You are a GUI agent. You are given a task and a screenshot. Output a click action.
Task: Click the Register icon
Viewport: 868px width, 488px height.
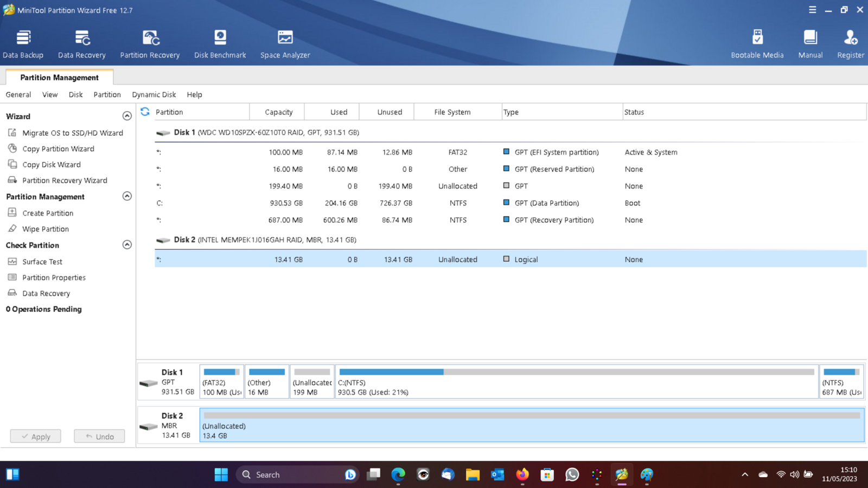coord(850,43)
